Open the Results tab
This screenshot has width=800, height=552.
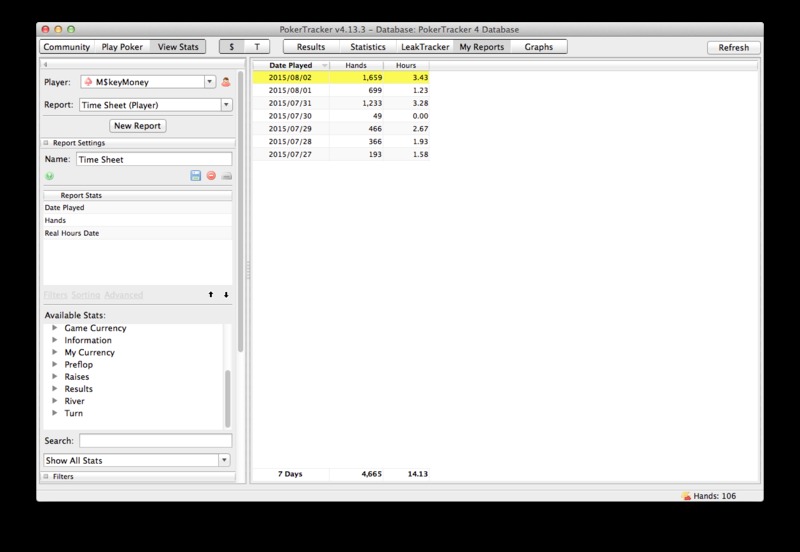311,47
